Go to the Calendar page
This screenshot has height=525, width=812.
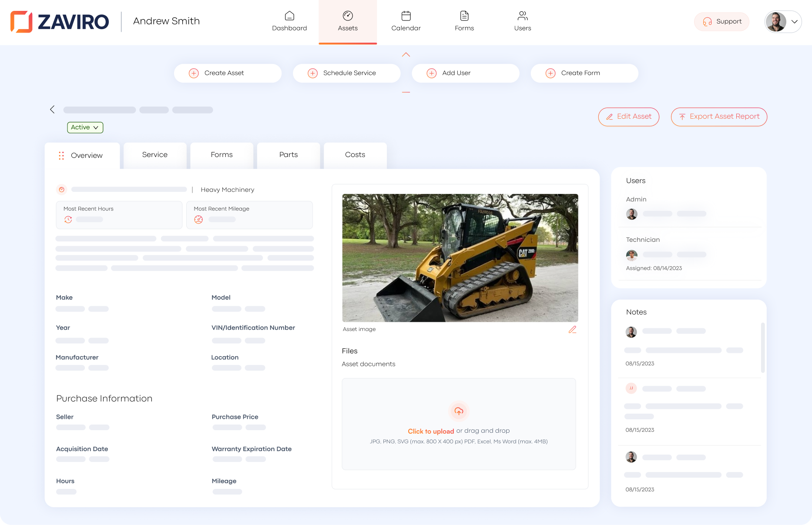pyautogui.click(x=406, y=22)
